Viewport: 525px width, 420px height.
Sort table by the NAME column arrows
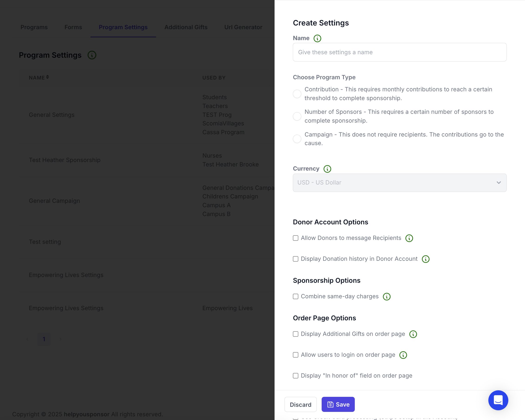pos(48,77)
